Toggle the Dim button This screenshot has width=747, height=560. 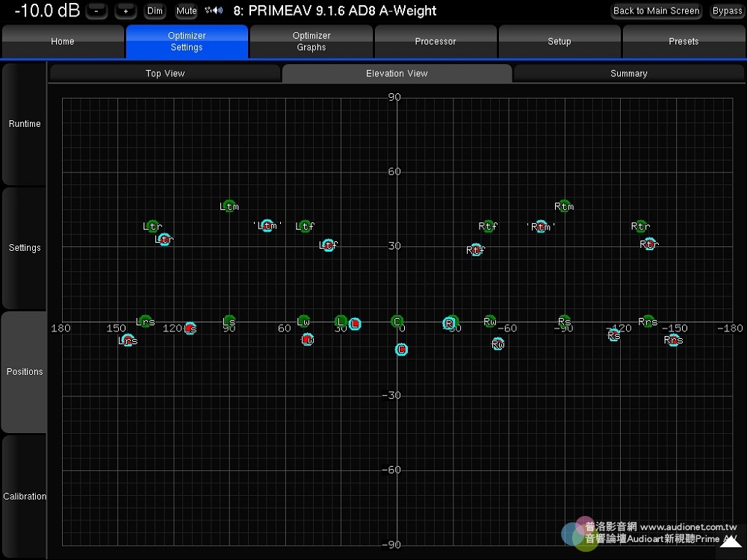point(155,11)
